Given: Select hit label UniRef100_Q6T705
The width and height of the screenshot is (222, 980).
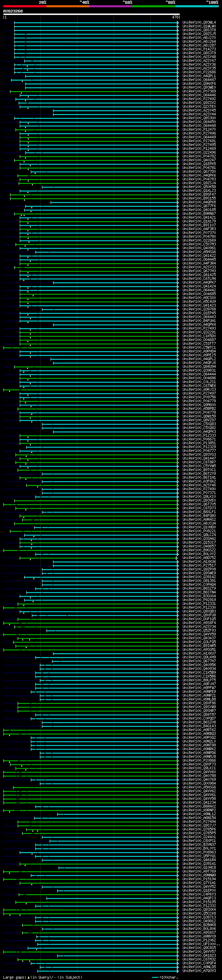Looking at the screenshot, I should [x=199, y=504].
